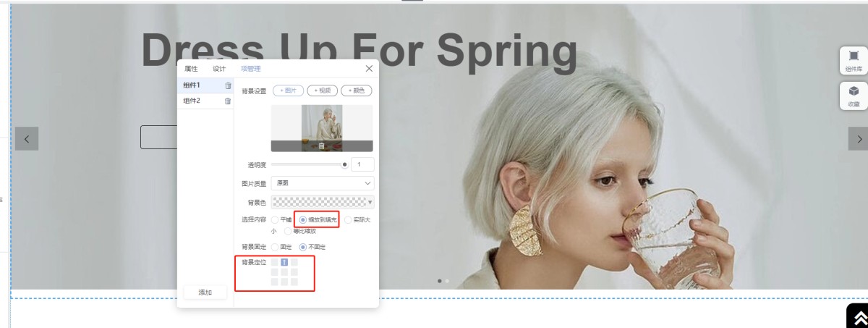This screenshot has width=868, height=328.
Task: Open the 图片质量 dropdown
Action: click(x=323, y=184)
